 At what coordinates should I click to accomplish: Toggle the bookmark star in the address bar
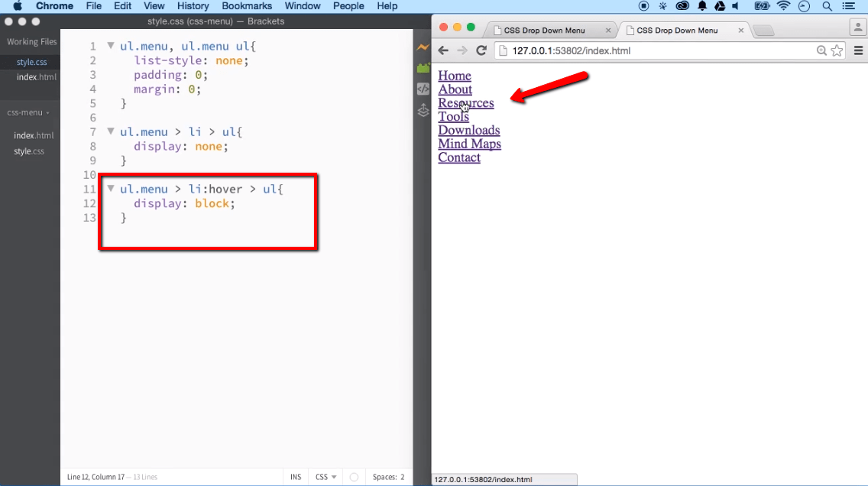[837, 50]
